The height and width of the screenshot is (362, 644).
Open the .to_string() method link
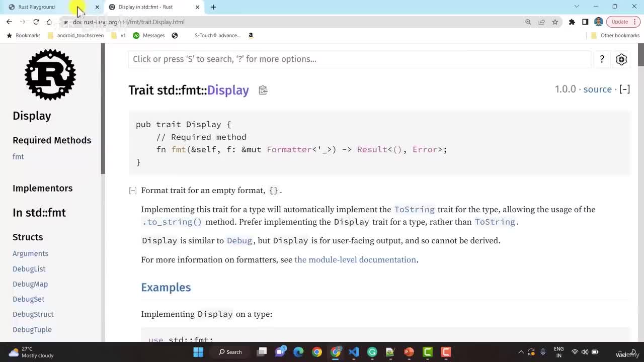[172, 222]
